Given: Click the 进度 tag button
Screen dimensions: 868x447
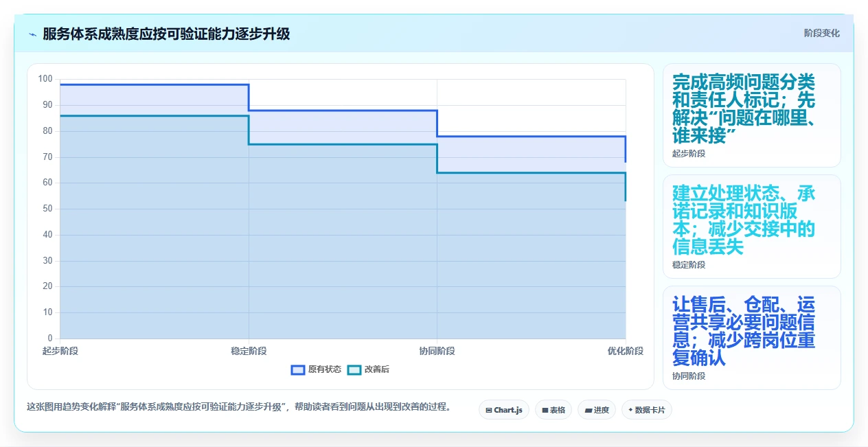Looking at the screenshot, I should [597, 410].
